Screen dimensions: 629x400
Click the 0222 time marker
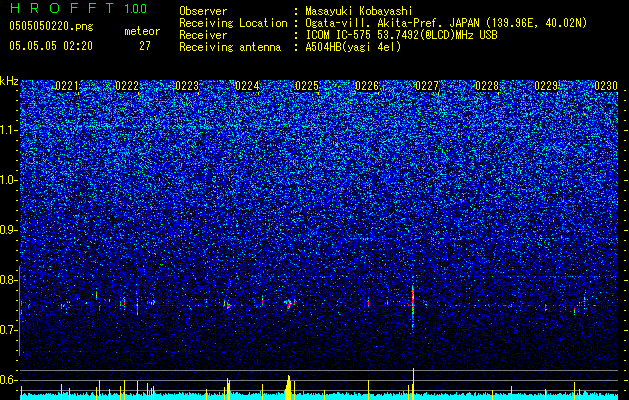click(x=127, y=86)
